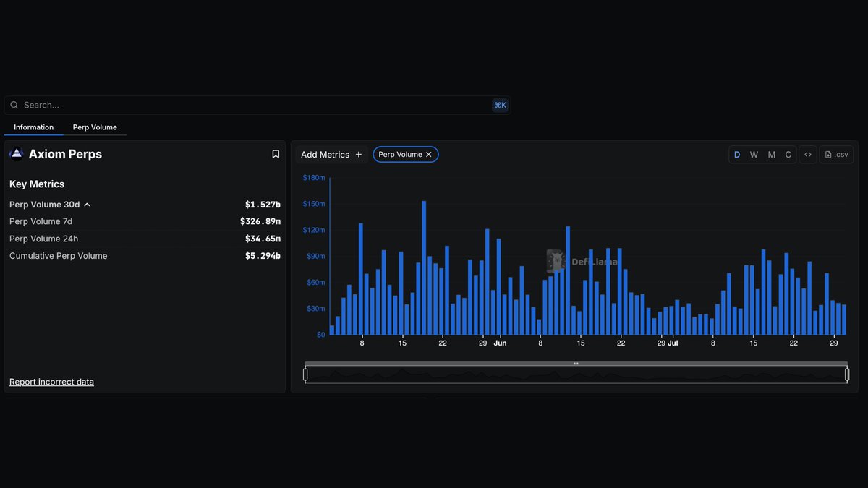This screenshot has height=488, width=868.
Task: Focus the Search input field
Action: pyautogui.click(x=258, y=105)
